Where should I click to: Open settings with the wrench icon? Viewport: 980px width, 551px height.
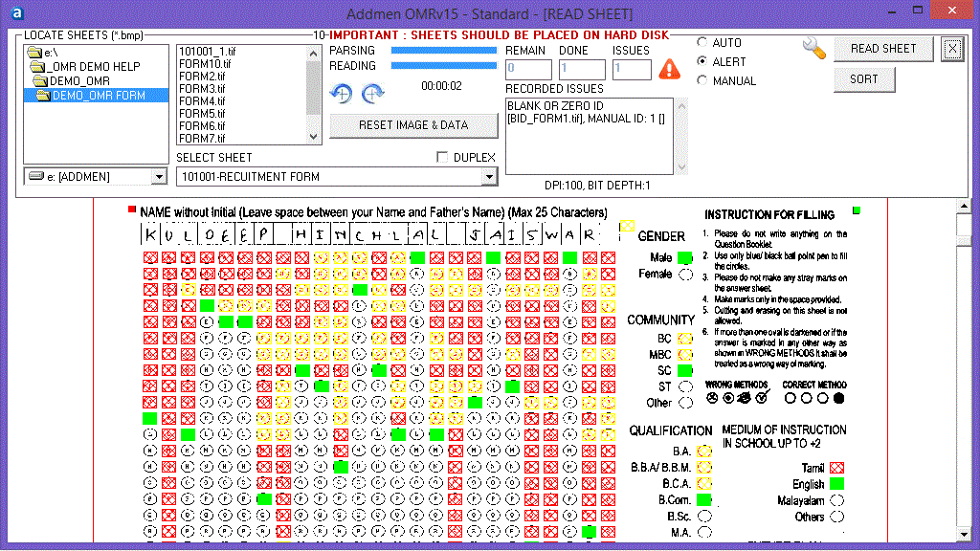click(813, 49)
